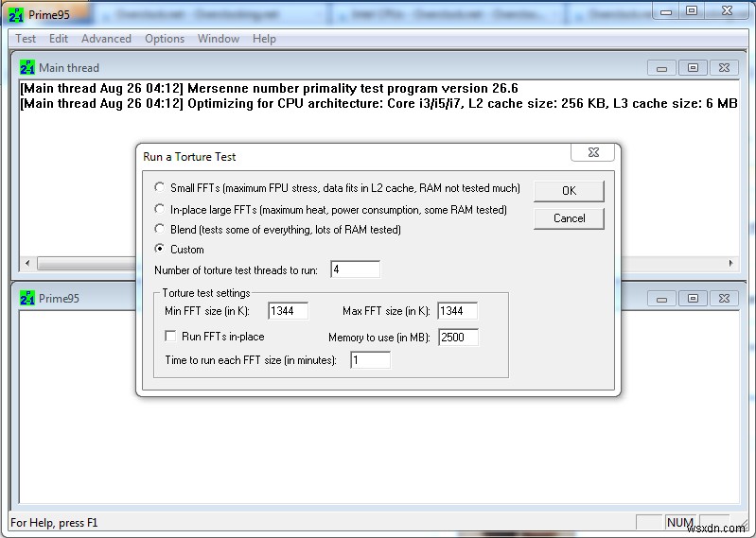This screenshot has width=756, height=538.
Task: Minimize the lower Prime95 child window
Action: (x=661, y=299)
